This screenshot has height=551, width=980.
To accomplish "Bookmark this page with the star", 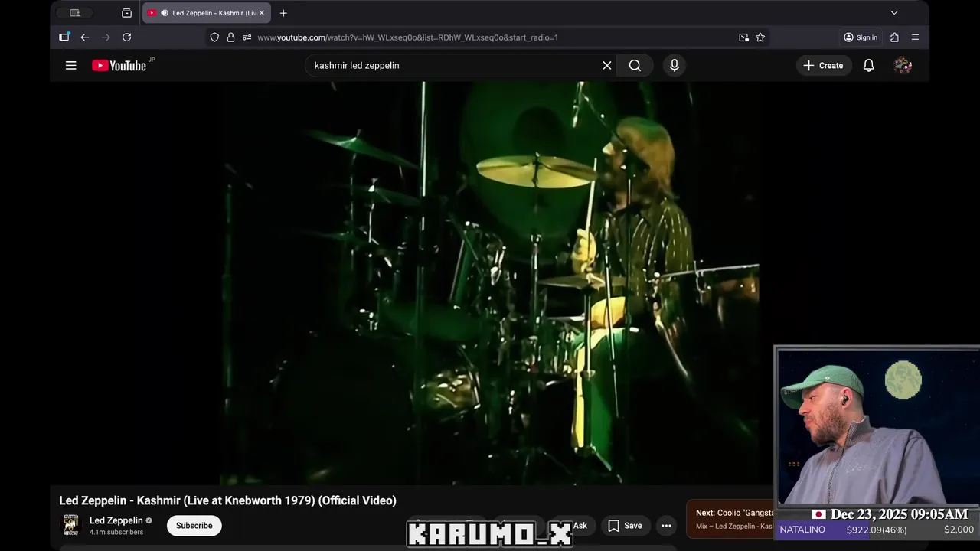I will coord(760,37).
